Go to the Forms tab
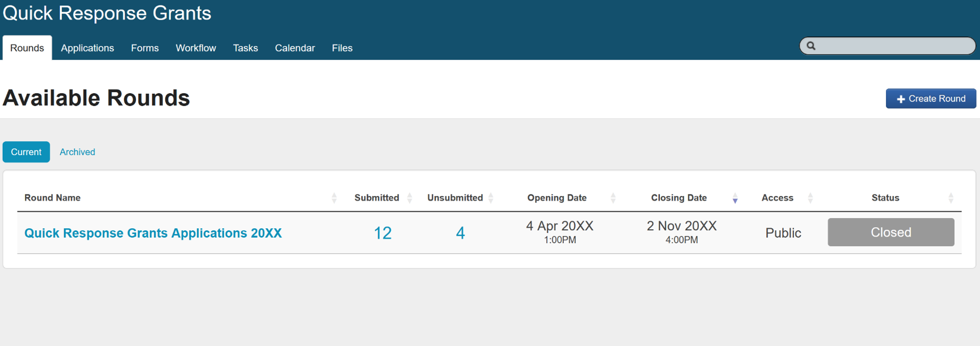This screenshot has height=346, width=980. [x=145, y=48]
